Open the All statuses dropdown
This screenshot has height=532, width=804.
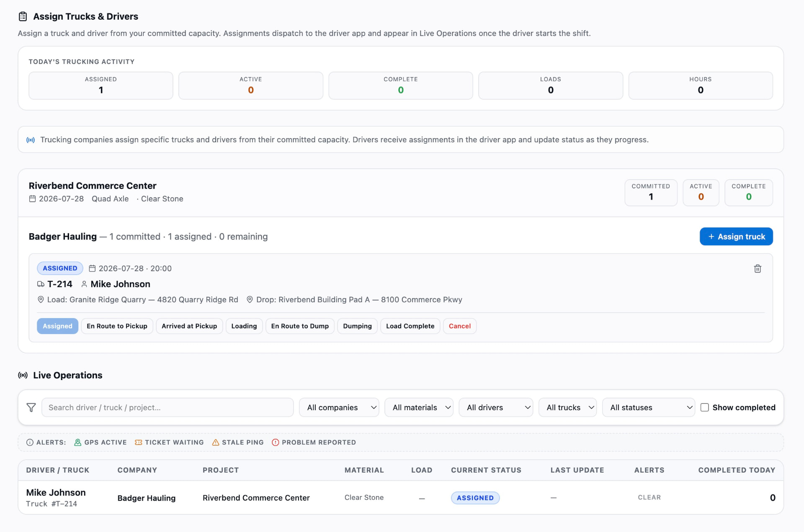648,408
